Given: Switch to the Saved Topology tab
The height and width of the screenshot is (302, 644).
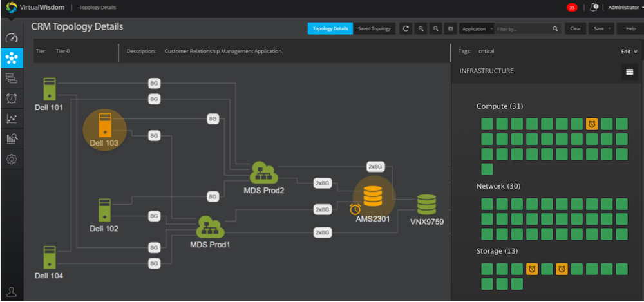Looking at the screenshot, I should 374,29.
